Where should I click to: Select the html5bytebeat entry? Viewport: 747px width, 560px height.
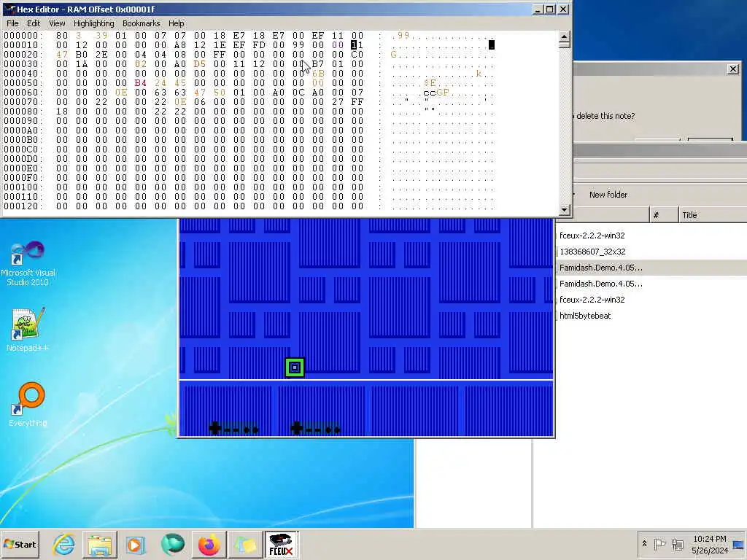(x=585, y=316)
